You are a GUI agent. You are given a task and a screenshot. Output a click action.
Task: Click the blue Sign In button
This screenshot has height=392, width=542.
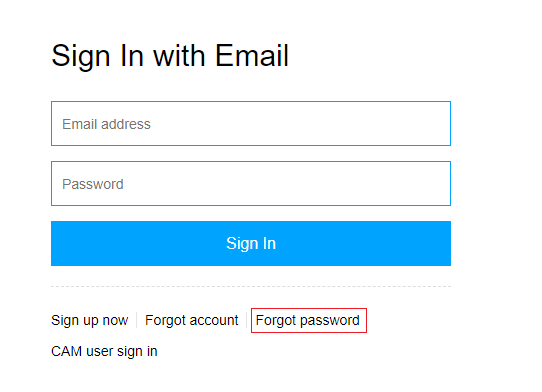[x=251, y=243]
